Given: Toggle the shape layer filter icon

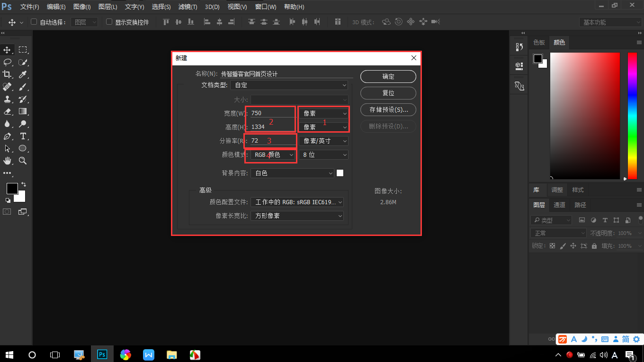Looking at the screenshot, I should click(616, 220).
